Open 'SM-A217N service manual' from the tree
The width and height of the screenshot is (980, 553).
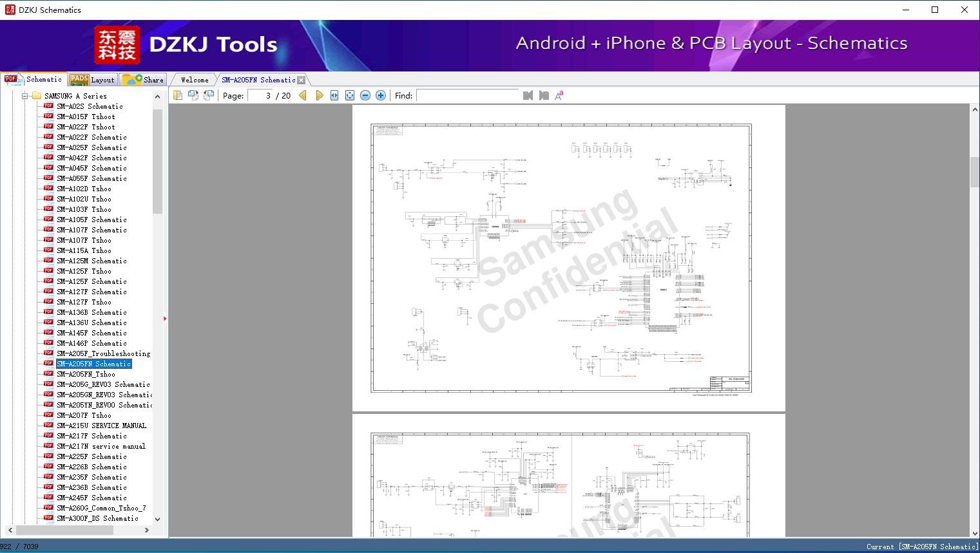[101, 446]
